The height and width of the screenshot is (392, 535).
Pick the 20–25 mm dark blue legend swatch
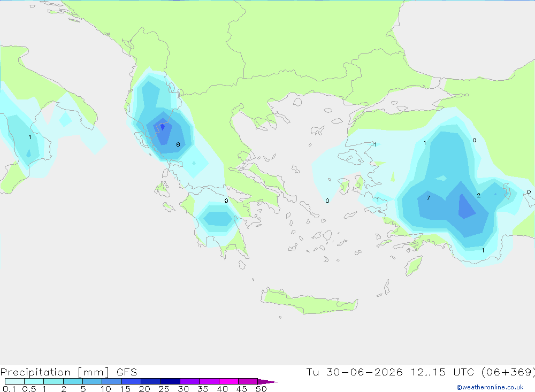tap(151, 381)
